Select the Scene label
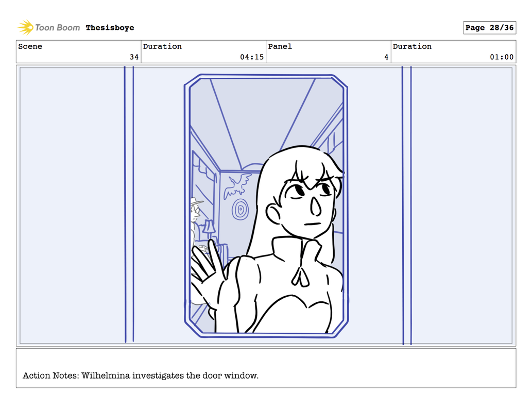 [x=30, y=46]
